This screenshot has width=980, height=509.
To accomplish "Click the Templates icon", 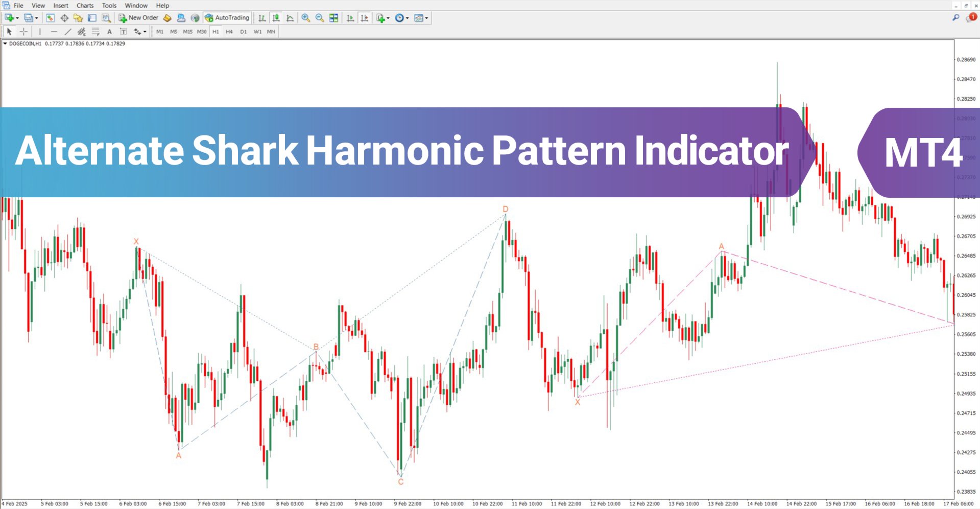I will point(419,18).
